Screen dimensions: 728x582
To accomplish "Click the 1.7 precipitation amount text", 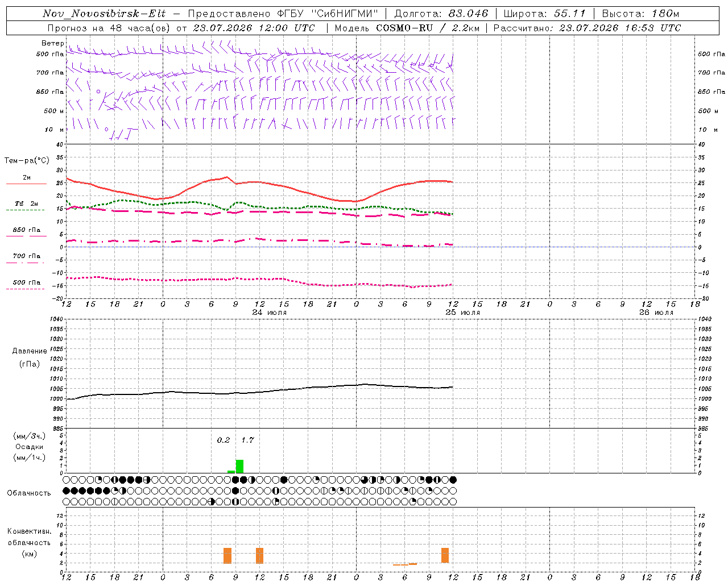I will pyautogui.click(x=247, y=440).
